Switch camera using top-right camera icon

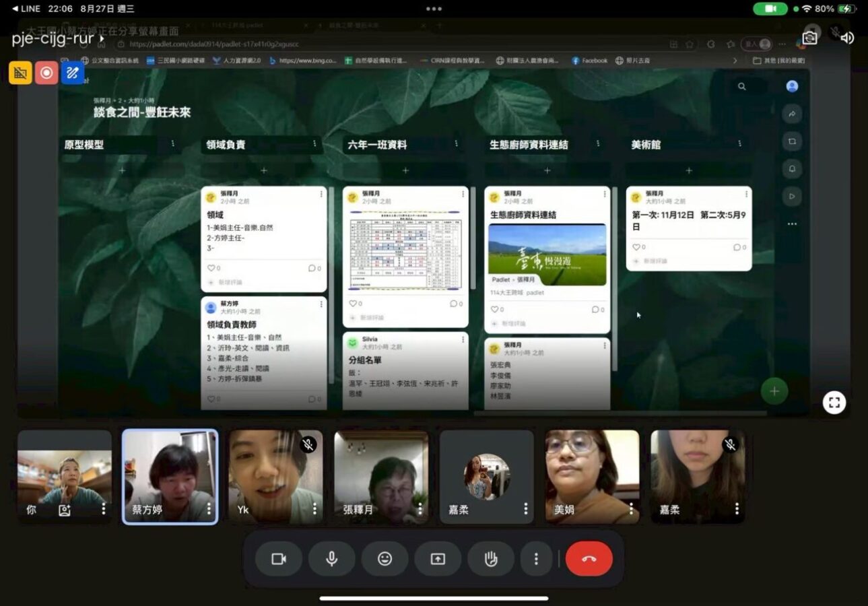(809, 38)
